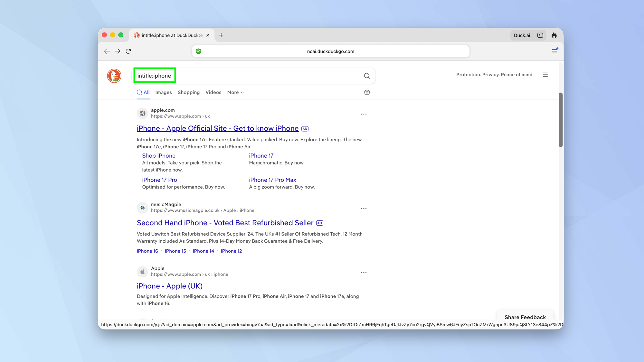Click the DuckDuckGo logo
644x362 pixels.
pos(114,76)
